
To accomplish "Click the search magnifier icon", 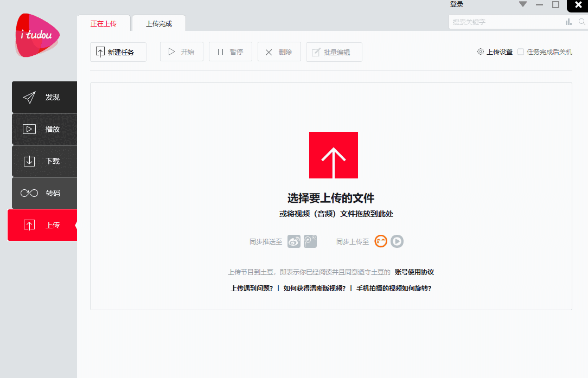I will [x=582, y=22].
